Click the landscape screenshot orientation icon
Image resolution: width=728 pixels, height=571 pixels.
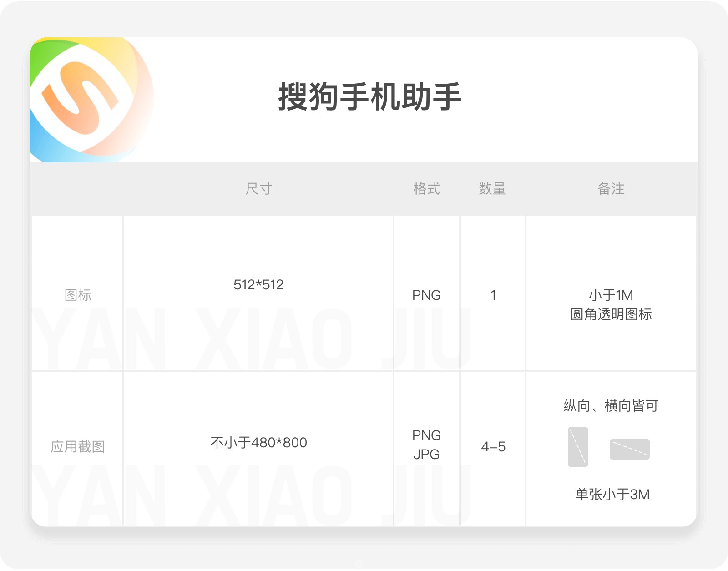(x=629, y=449)
